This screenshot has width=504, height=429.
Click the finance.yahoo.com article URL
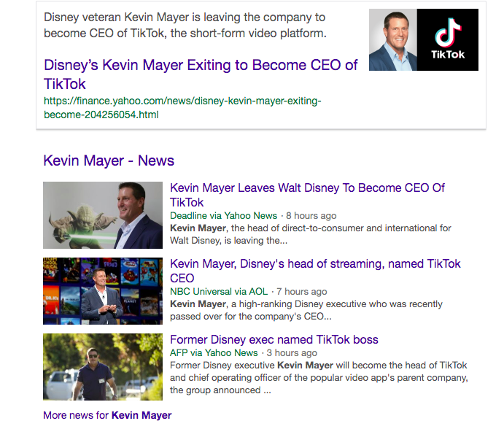(x=182, y=108)
